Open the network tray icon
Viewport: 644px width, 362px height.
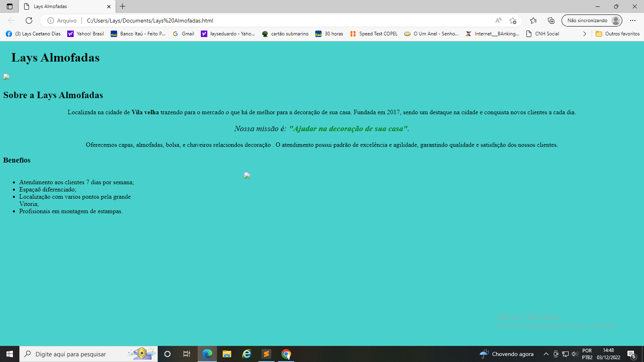point(566,354)
